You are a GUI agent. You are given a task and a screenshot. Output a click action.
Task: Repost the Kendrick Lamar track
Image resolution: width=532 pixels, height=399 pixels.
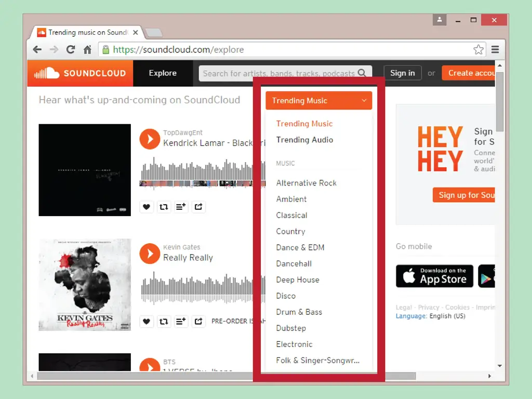coord(164,207)
